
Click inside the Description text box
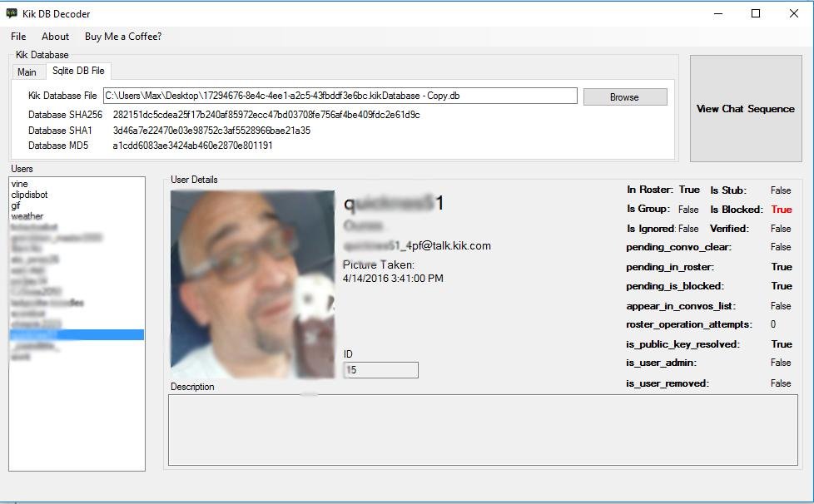(x=483, y=430)
